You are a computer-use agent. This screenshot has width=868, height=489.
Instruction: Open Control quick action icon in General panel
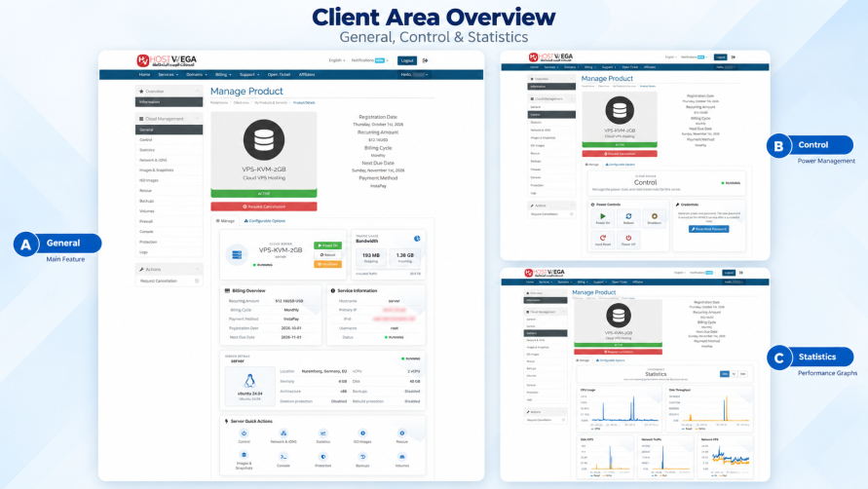244,433
